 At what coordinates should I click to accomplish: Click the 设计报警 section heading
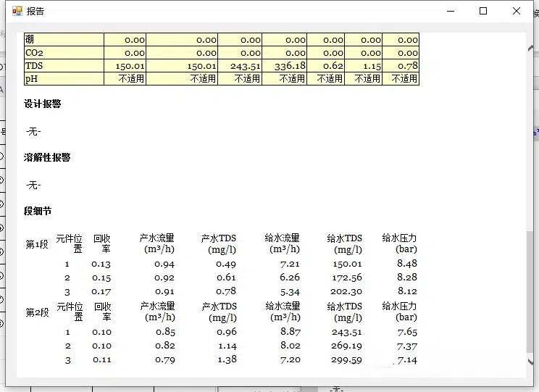(x=43, y=104)
